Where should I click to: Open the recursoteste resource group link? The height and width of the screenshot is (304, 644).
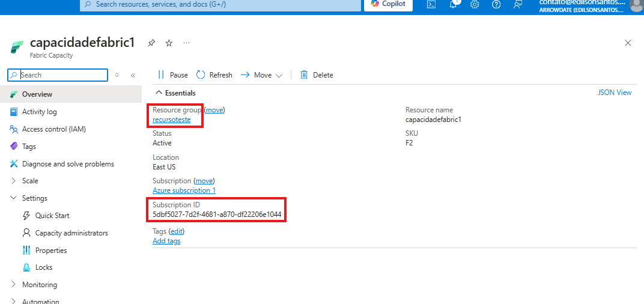(171, 120)
